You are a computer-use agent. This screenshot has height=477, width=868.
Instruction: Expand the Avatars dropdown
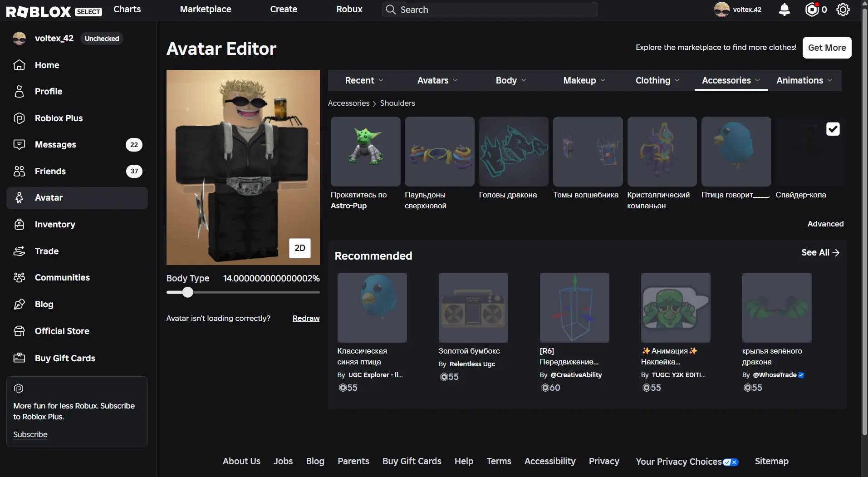pyautogui.click(x=437, y=80)
